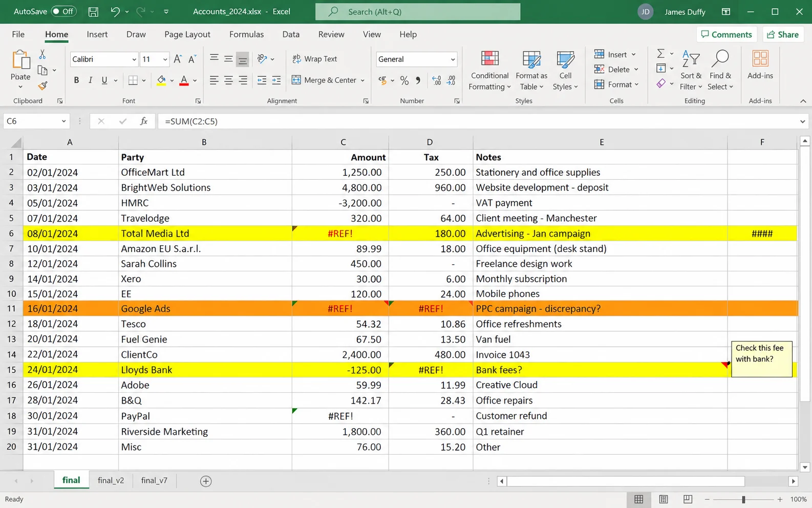812x508 pixels.
Task: Click the Cut scissors icon
Action: click(42, 54)
